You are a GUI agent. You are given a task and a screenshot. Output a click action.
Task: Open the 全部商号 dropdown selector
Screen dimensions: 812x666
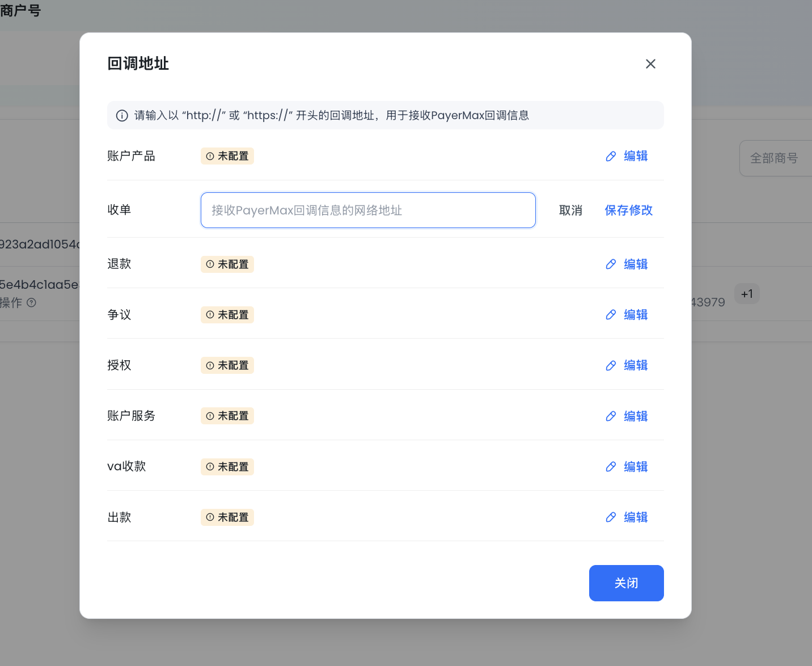(775, 158)
